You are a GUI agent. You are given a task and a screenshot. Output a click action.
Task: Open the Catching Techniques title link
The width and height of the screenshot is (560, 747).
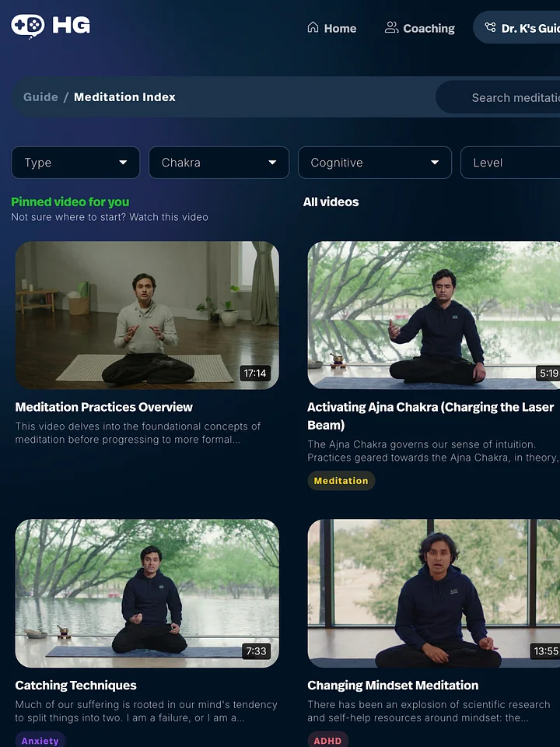(x=75, y=685)
